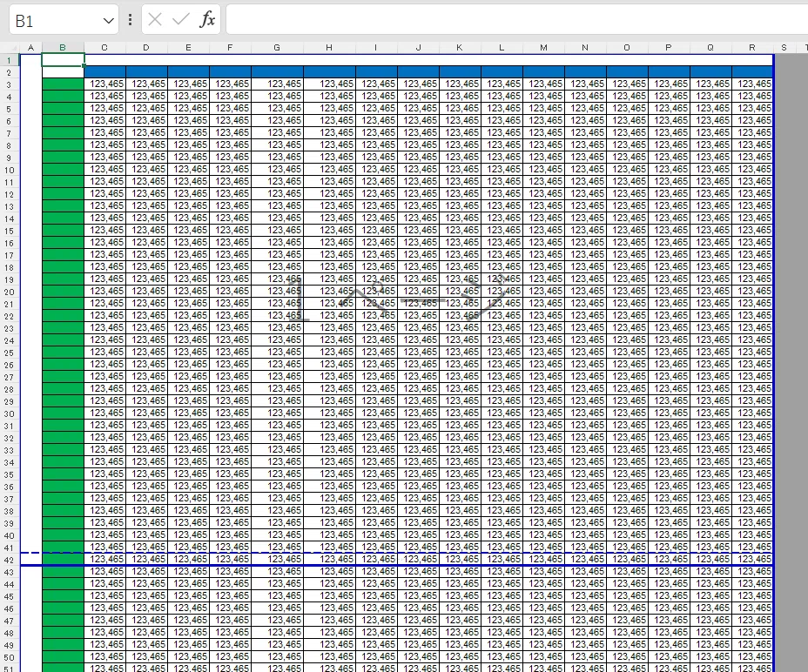Select column K header

pos(460,48)
